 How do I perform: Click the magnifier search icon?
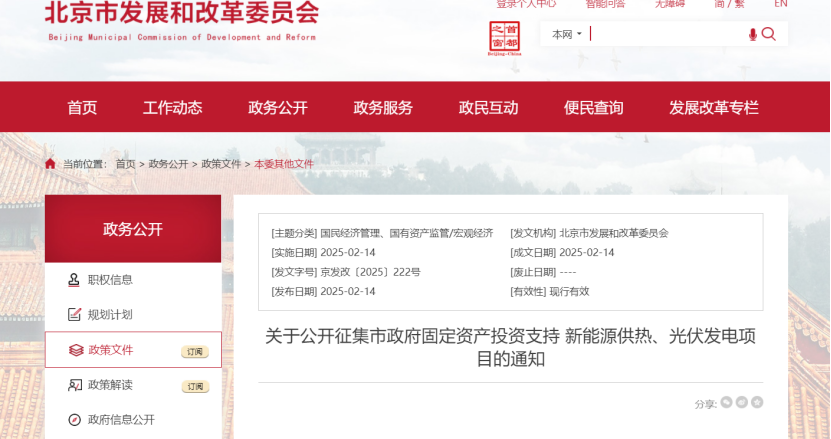click(769, 34)
